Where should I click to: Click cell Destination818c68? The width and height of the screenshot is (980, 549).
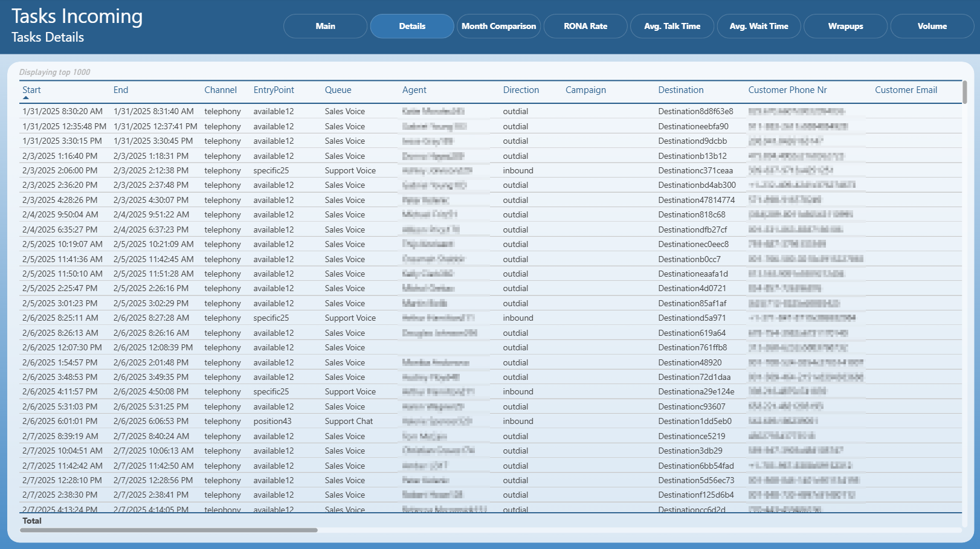(x=691, y=215)
